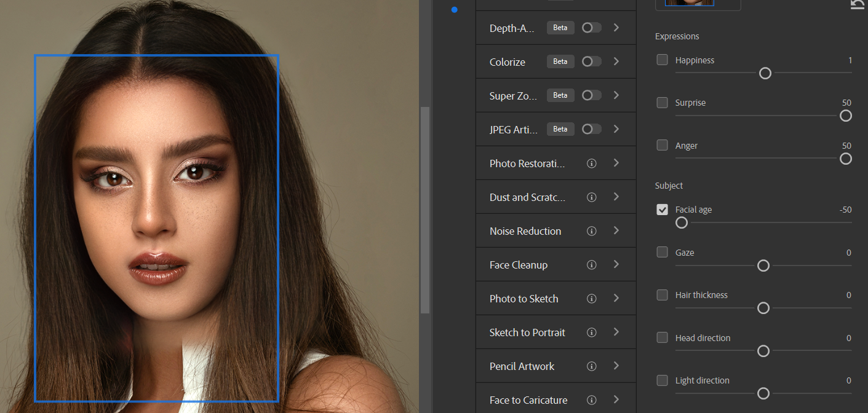Click the Gaze slider handle
868x413 pixels.
763,265
